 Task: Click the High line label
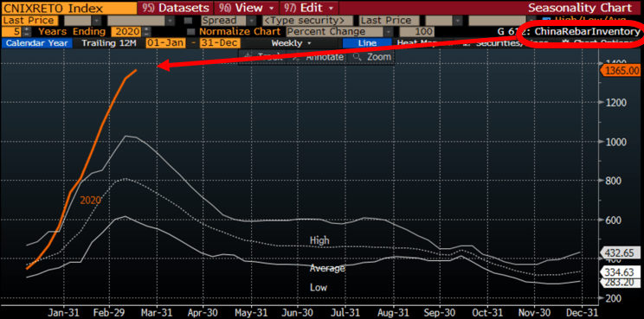319,240
